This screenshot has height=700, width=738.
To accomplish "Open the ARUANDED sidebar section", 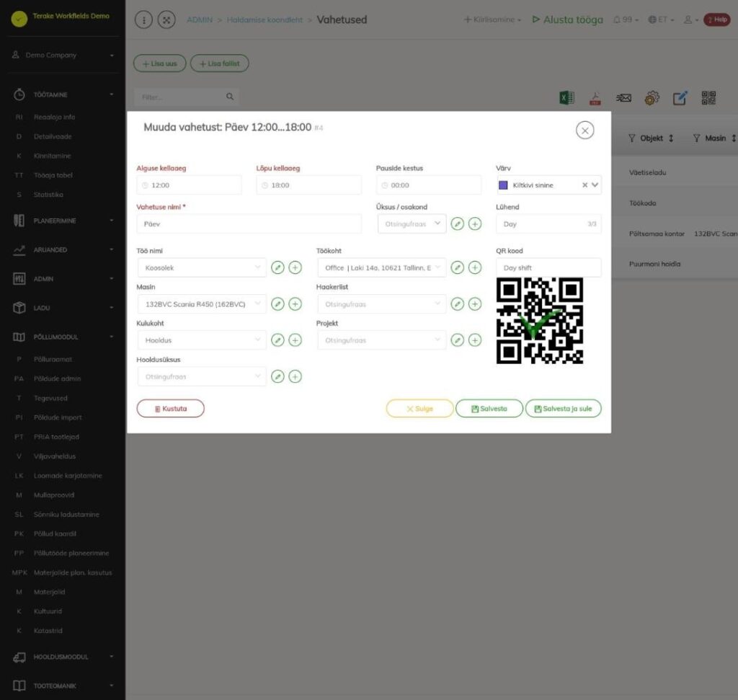I will 63,249.
